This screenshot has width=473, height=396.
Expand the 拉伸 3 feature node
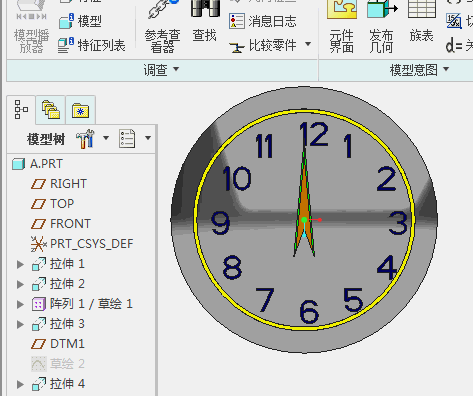point(20,324)
